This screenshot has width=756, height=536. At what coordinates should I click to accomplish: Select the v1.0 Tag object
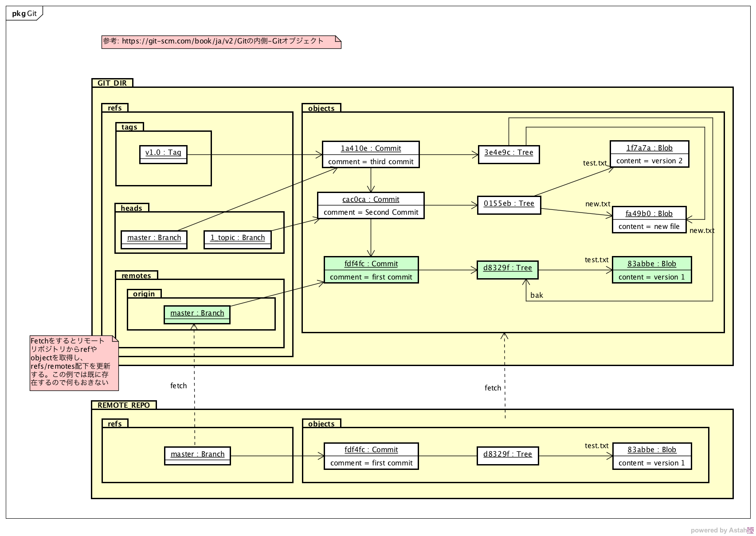163,154
